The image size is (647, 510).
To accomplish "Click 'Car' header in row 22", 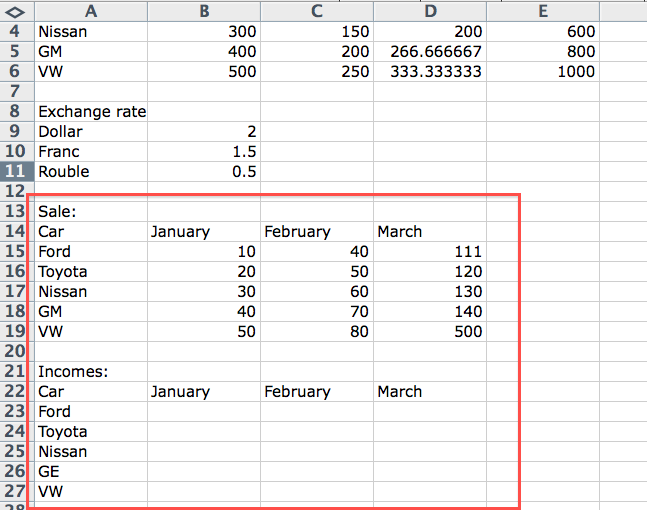I will (x=91, y=391).
